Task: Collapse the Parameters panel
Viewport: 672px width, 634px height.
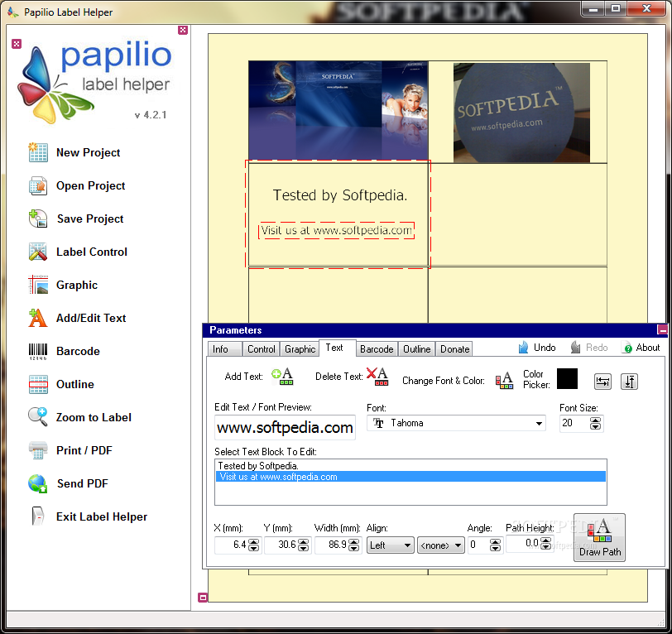Action: tap(662, 330)
